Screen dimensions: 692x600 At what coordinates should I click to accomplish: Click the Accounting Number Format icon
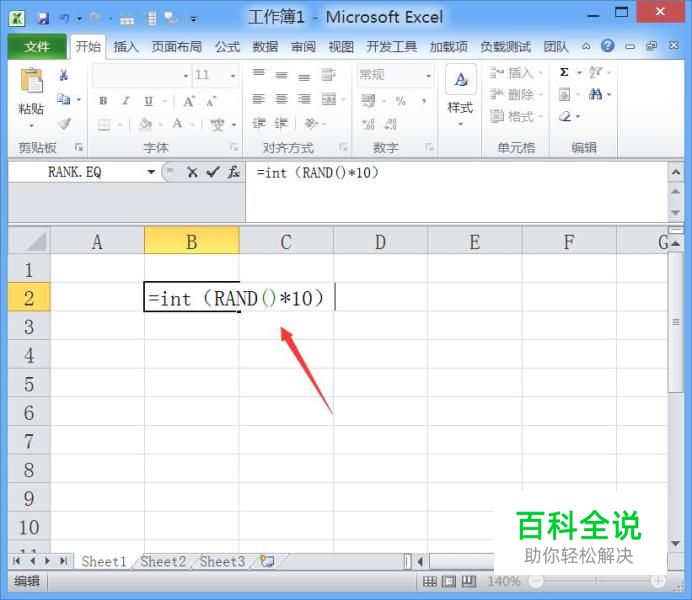369,101
